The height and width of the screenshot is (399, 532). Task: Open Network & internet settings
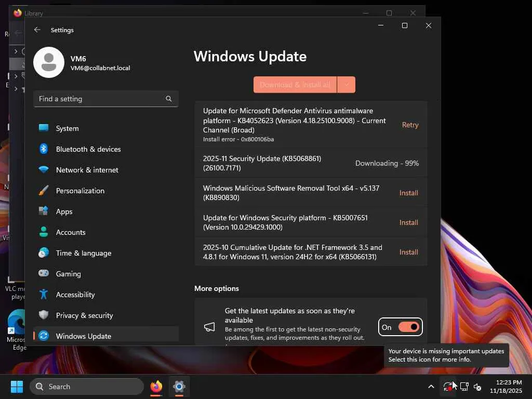pos(106,170)
